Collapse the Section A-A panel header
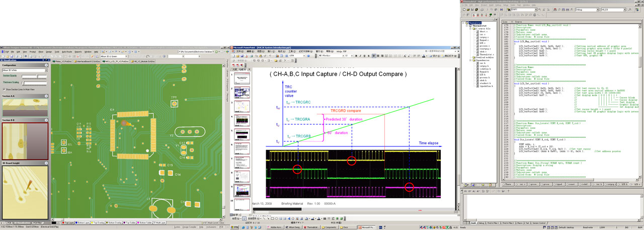Screen dimensions: 644x230 tap(46, 96)
